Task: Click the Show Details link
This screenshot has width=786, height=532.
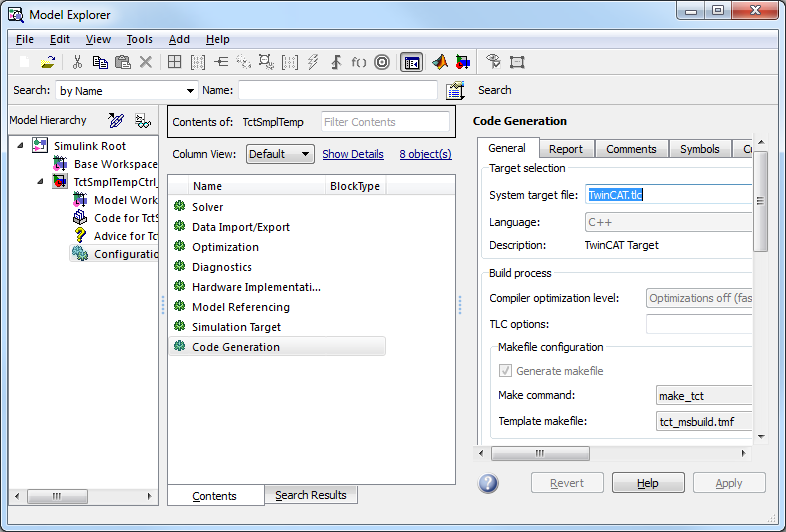Action: 353,154
